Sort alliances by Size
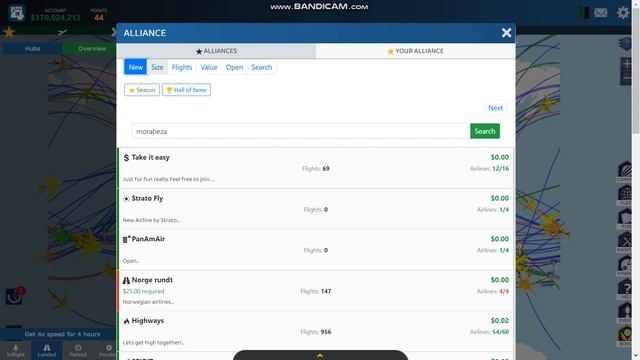Image resolution: width=640 pixels, height=360 pixels. pos(157,67)
